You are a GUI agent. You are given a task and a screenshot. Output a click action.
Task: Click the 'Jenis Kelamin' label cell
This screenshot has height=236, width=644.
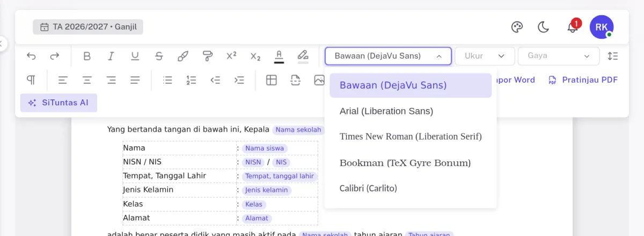(x=179, y=190)
